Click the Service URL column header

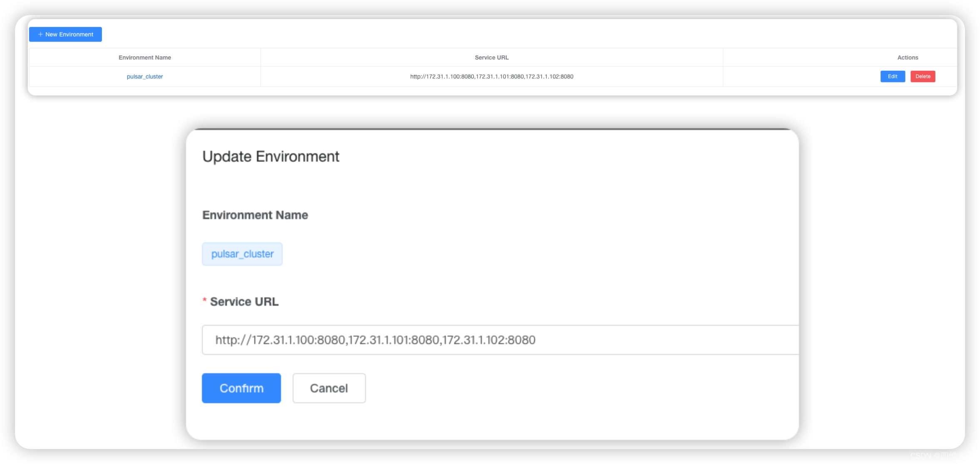point(491,57)
